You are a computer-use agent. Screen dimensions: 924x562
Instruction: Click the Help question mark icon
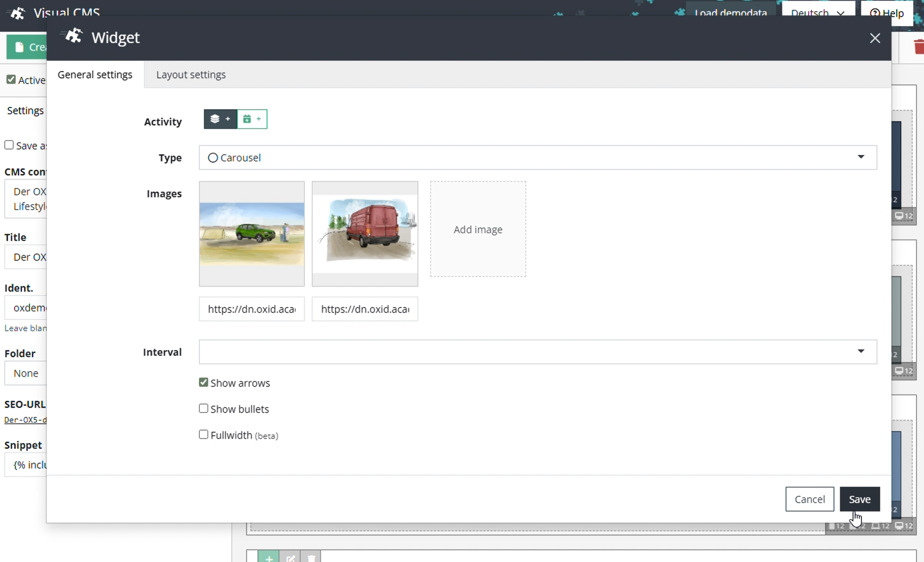tap(875, 13)
